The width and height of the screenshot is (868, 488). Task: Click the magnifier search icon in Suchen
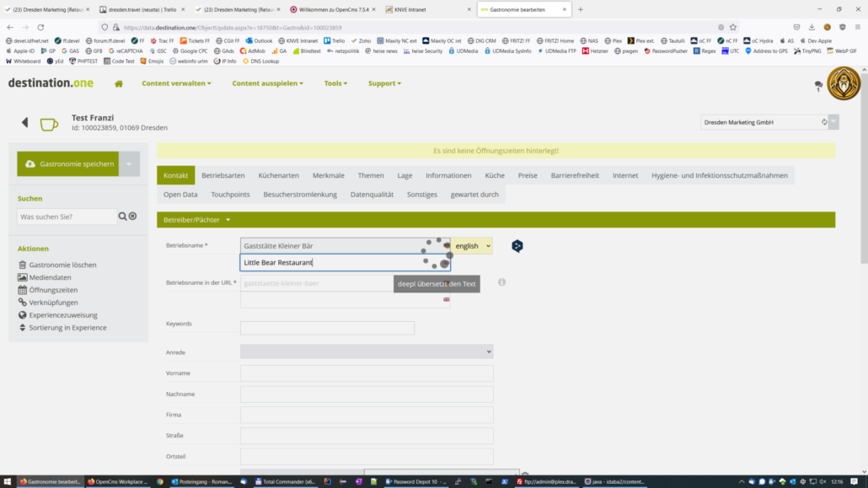click(x=122, y=217)
